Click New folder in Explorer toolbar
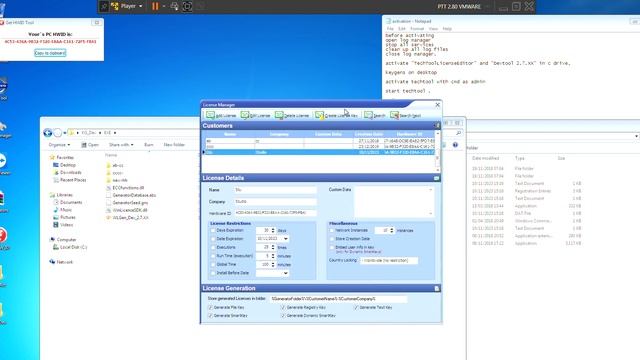Image resolution: width=640 pixels, height=360 pixels. pyautogui.click(x=174, y=144)
